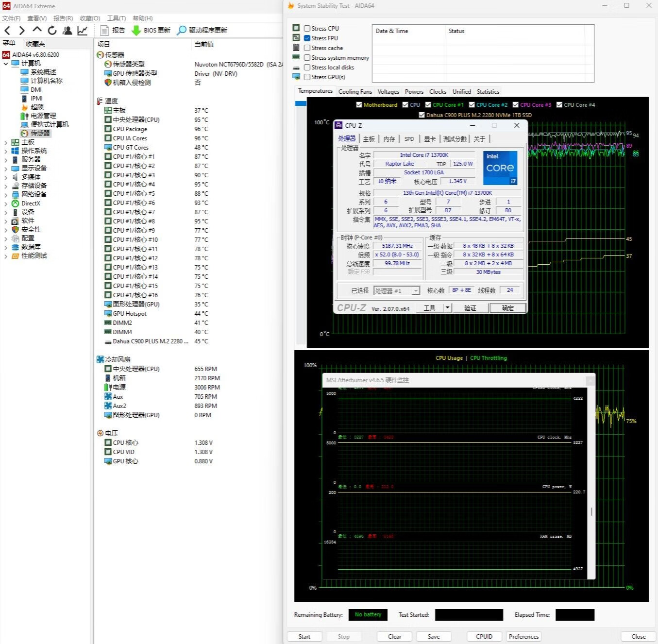This screenshot has height=644, width=658.
Task: Enable Stress local disks checkbox
Action: pyautogui.click(x=307, y=67)
